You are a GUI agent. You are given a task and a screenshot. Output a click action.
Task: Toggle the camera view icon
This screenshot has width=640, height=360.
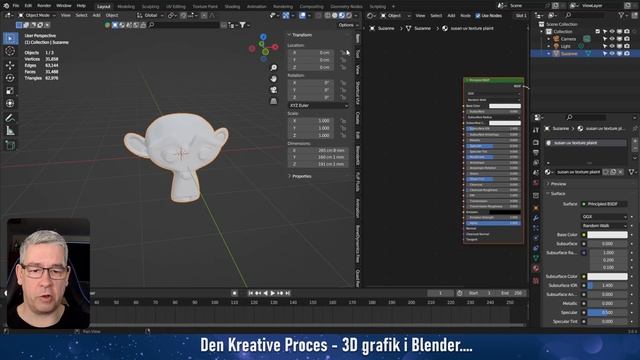(x=273, y=90)
